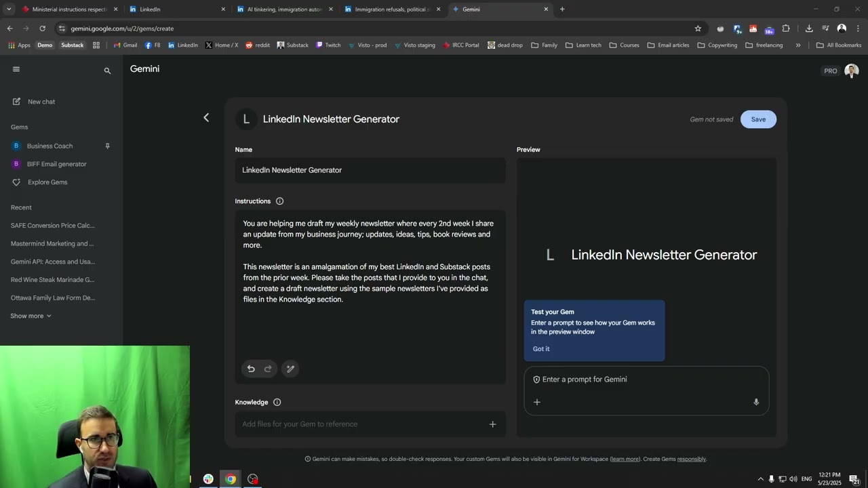Open the Apps bookmark shortcut
This screenshot has width=868, height=488.
[x=19, y=45]
